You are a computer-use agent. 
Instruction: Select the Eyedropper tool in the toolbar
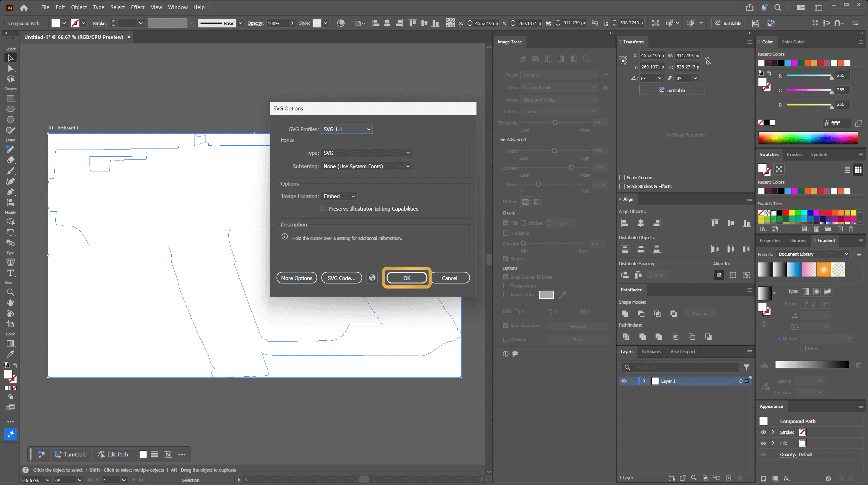coord(11,354)
